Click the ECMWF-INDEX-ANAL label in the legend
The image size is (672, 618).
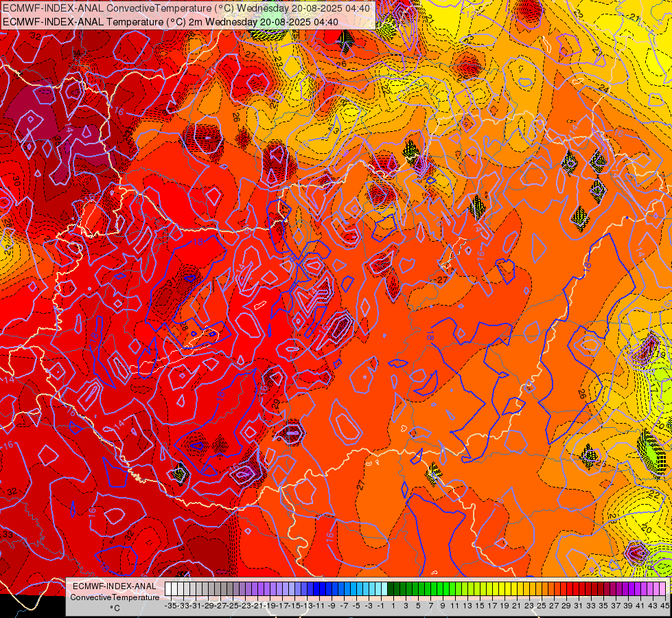coord(115,586)
